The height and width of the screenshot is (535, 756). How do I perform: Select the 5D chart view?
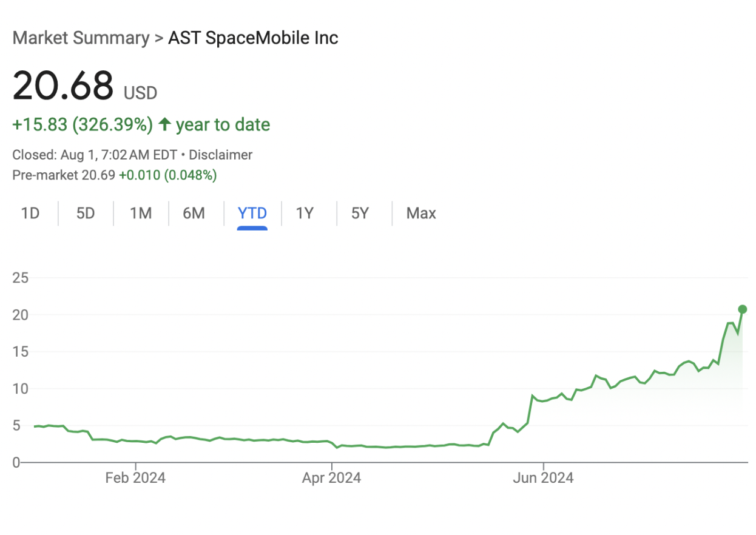pos(85,214)
